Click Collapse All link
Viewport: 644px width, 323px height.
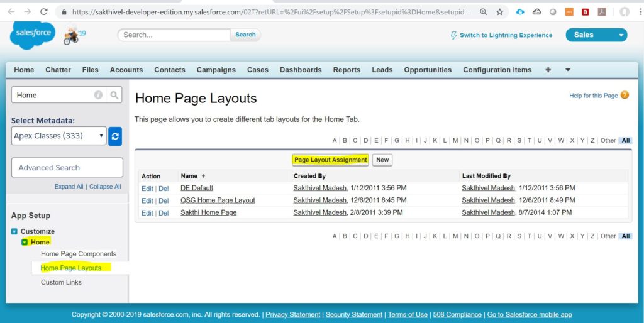105,187
